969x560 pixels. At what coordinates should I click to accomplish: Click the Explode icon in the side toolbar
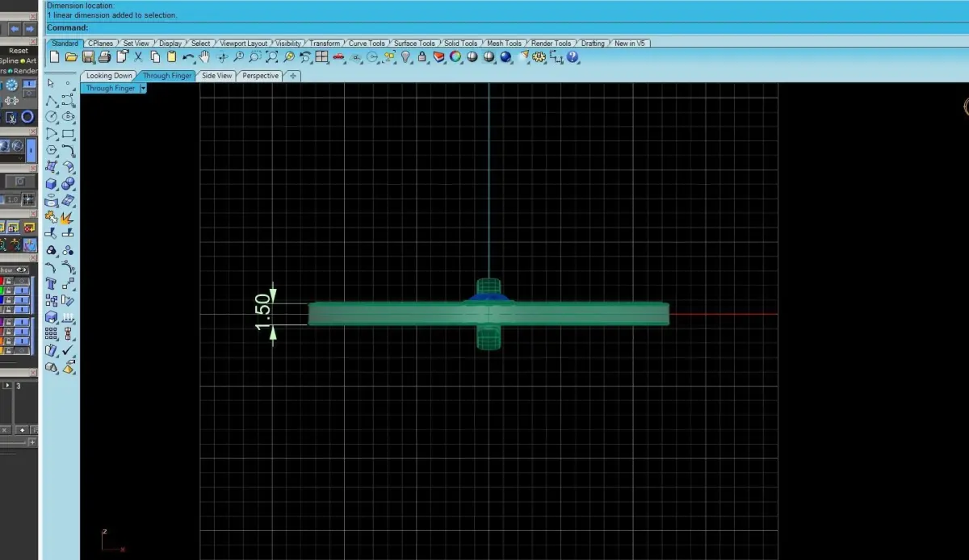(x=68, y=218)
